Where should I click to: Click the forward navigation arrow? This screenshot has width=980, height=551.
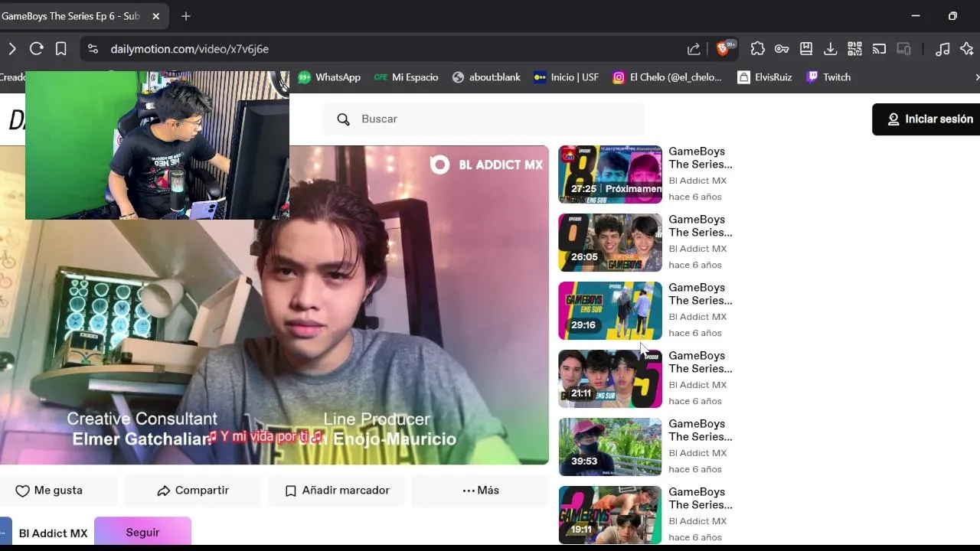[x=11, y=49]
